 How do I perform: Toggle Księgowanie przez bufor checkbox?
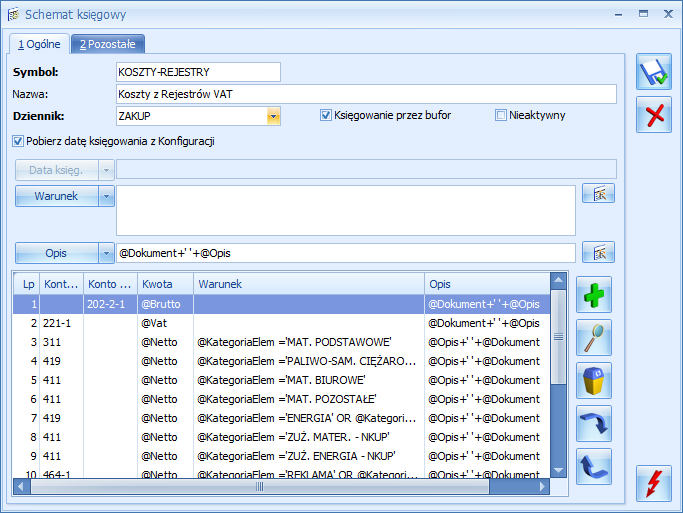(326, 115)
